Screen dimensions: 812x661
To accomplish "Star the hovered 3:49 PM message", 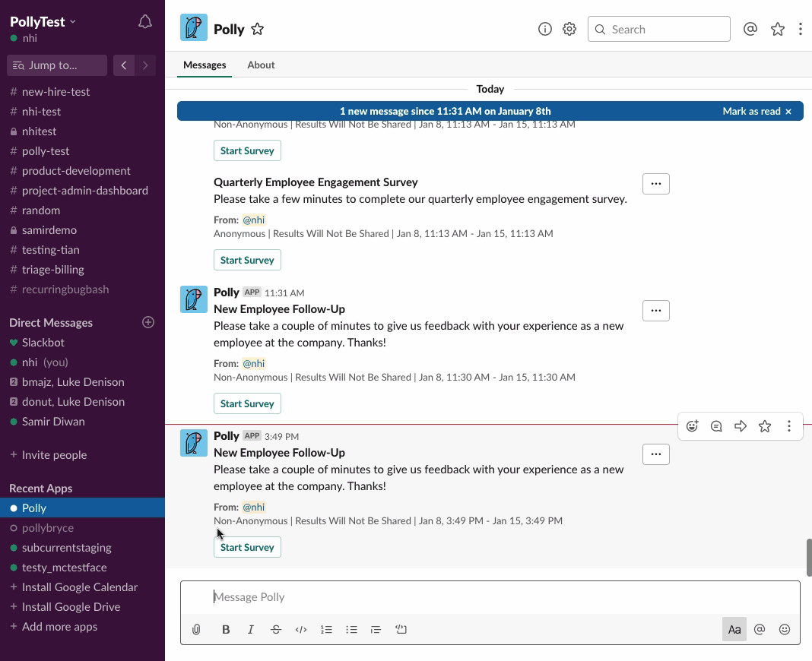I will click(x=765, y=426).
